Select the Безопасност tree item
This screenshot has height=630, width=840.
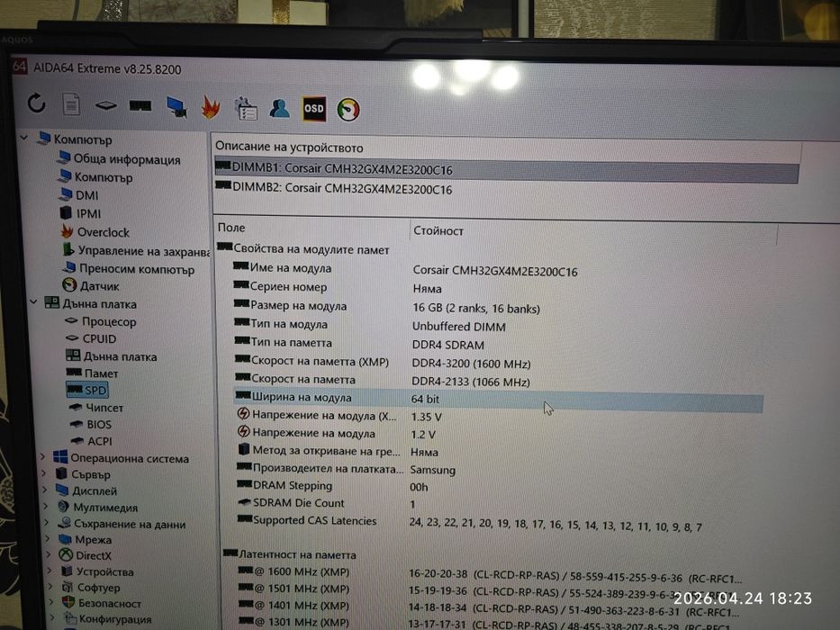[x=102, y=603]
